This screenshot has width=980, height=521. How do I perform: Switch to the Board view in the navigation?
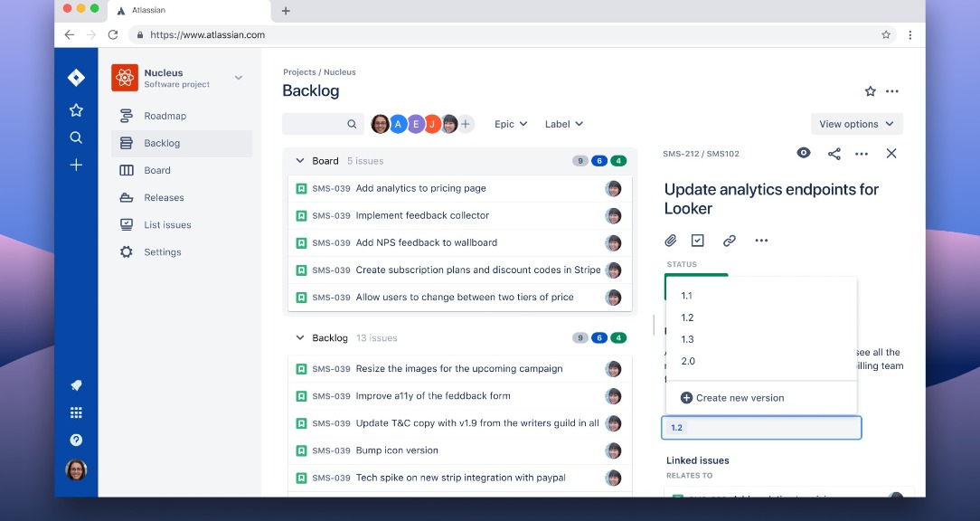point(156,169)
